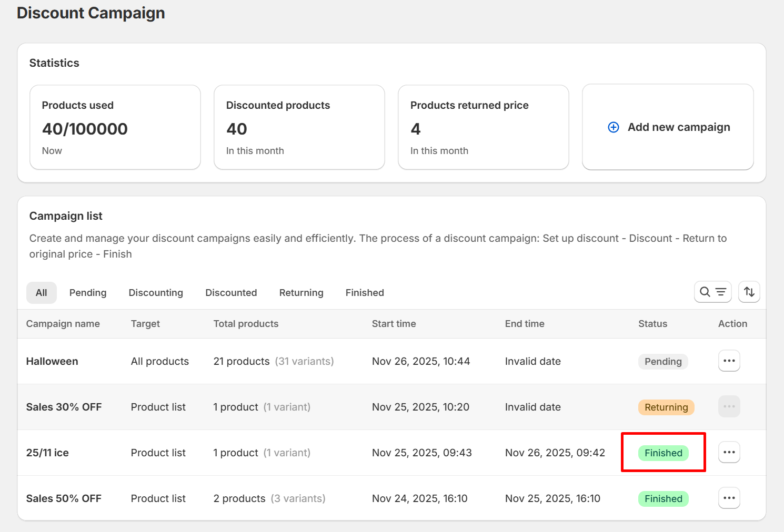The height and width of the screenshot is (532, 784).
Task: Select the All campaigns tab
Action: pos(42,293)
